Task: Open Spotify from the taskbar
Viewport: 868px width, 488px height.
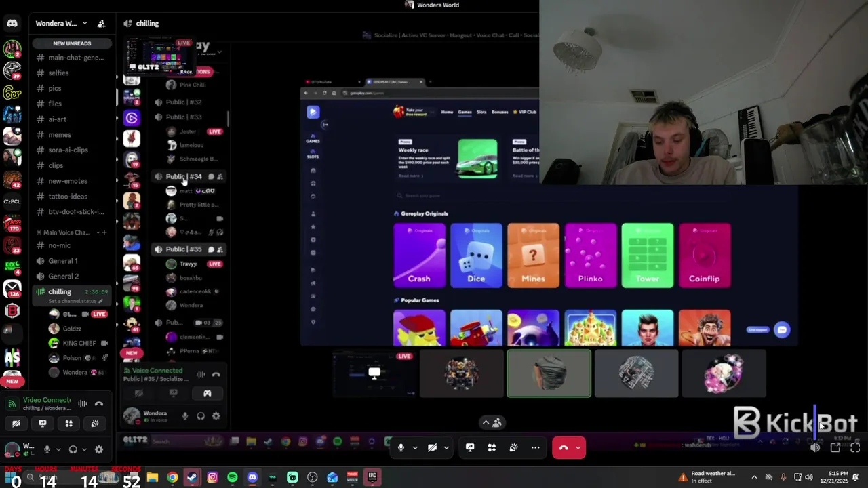Action: click(x=233, y=477)
